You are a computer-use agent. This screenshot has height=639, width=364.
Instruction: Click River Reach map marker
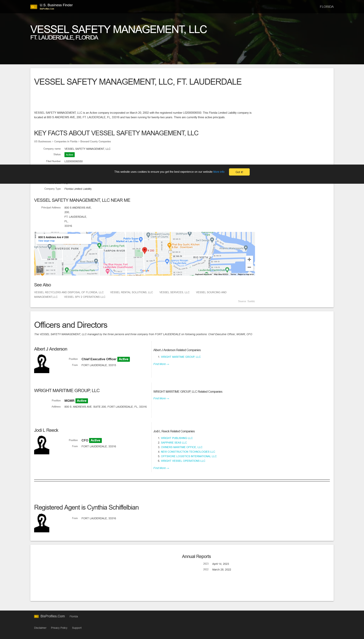click(x=96, y=261)
